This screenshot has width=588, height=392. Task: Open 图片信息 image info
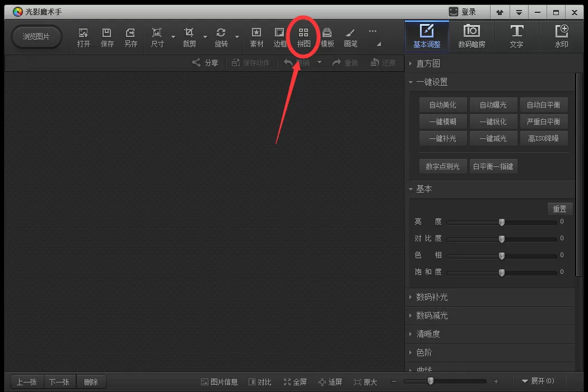point(219,382)
